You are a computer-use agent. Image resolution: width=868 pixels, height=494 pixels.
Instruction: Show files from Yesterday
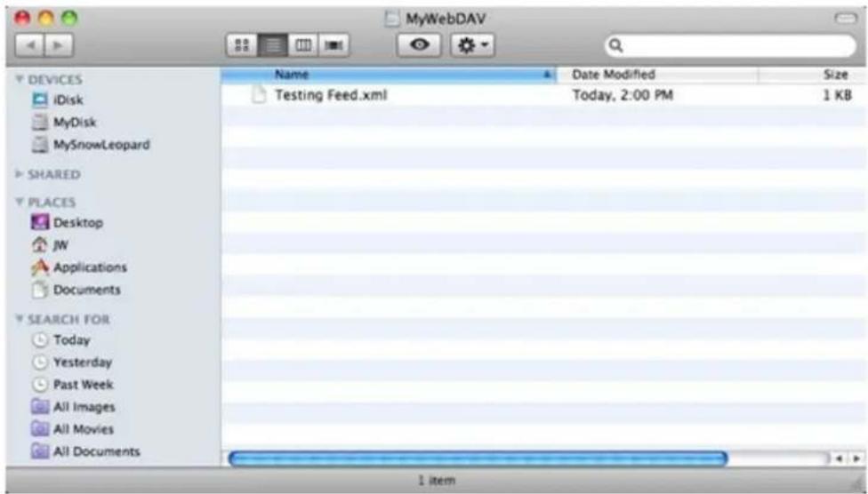click(72, 363)
